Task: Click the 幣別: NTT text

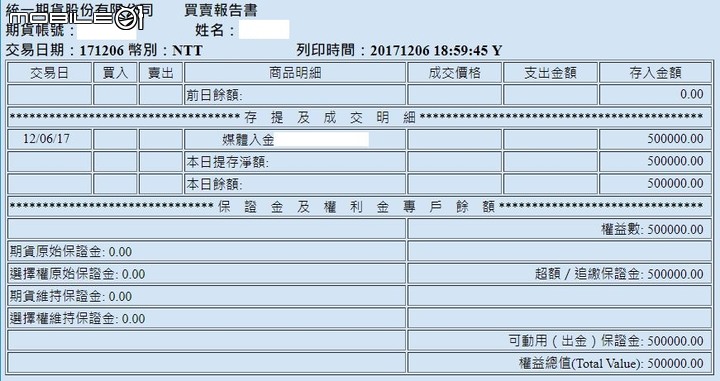Action: coord(166,50)
